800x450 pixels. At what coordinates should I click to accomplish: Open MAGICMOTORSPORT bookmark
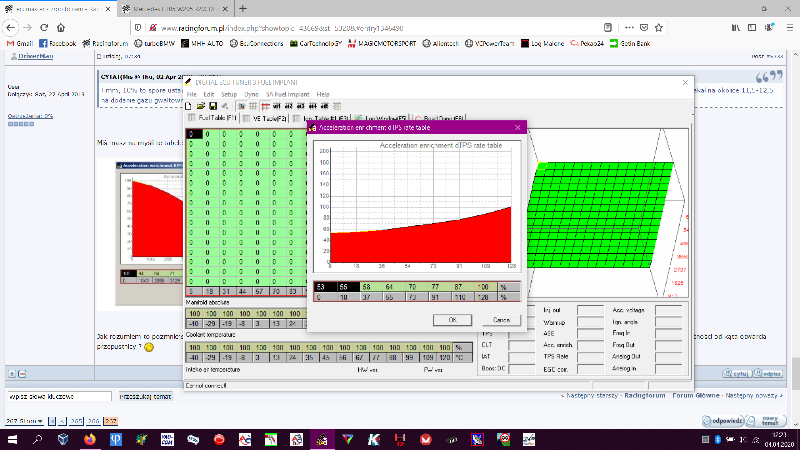[382, 43]
